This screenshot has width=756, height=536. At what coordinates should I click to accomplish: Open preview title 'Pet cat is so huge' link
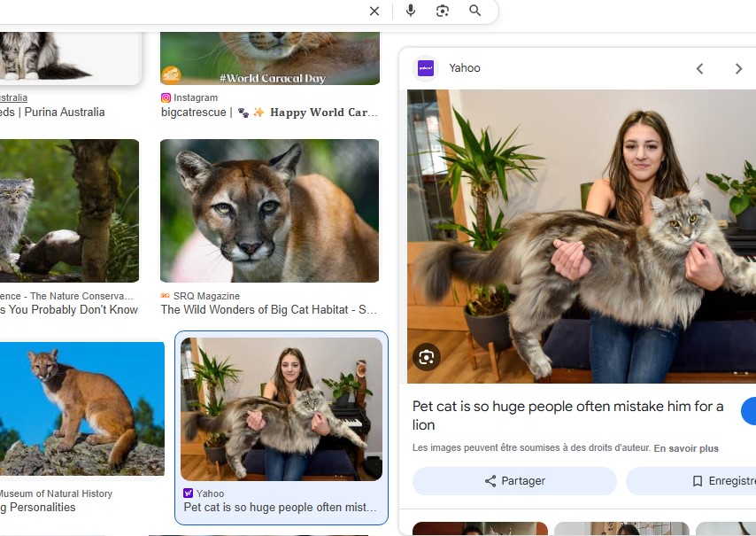coord(568,416)
